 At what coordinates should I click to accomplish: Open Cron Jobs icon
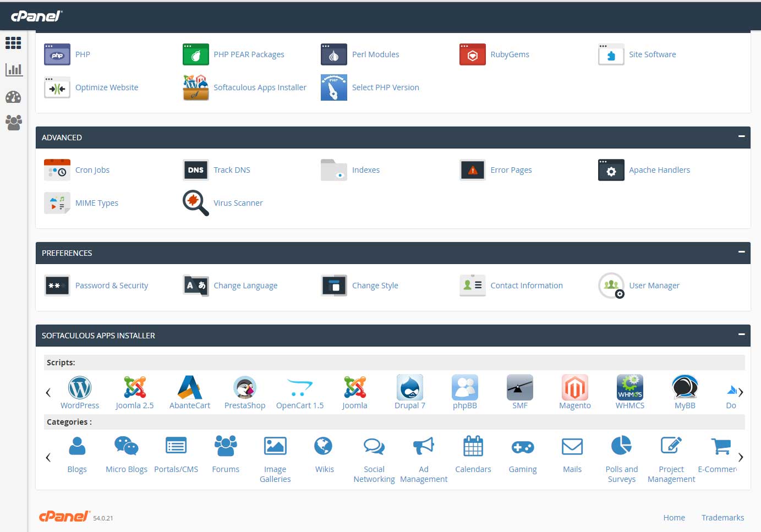click(57, 170)
